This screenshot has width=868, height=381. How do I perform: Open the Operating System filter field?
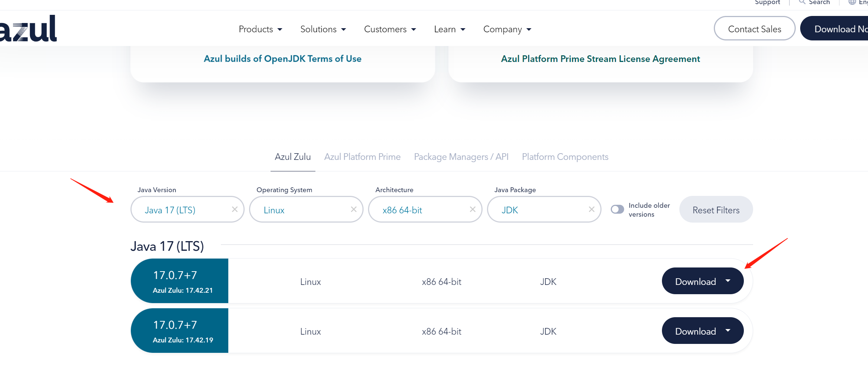click(300, 210)
